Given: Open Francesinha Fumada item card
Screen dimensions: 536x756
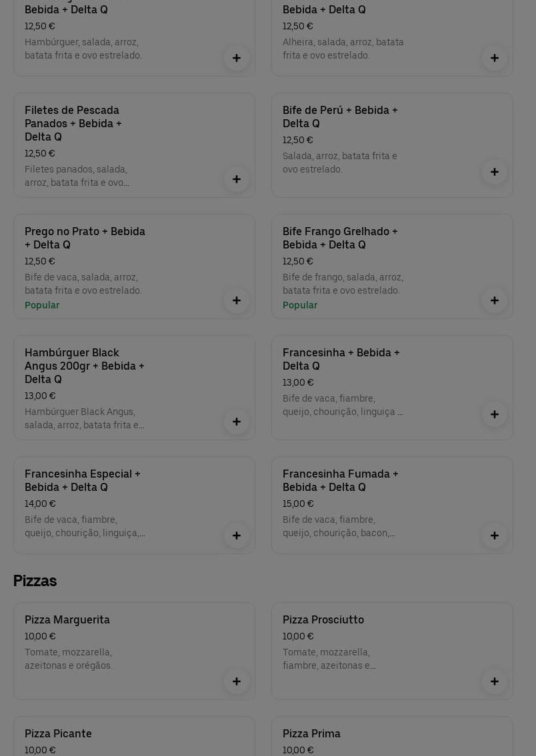Looking at the screenshot, I should click(340, 480).
